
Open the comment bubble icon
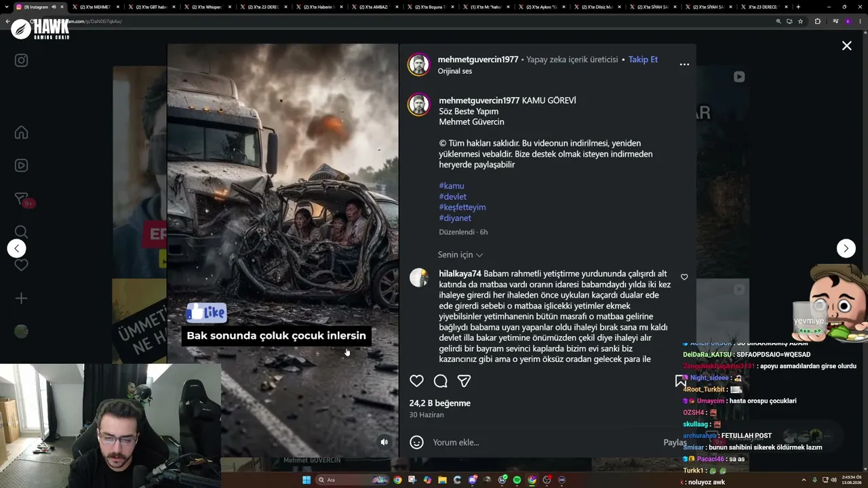coord(440,381)
